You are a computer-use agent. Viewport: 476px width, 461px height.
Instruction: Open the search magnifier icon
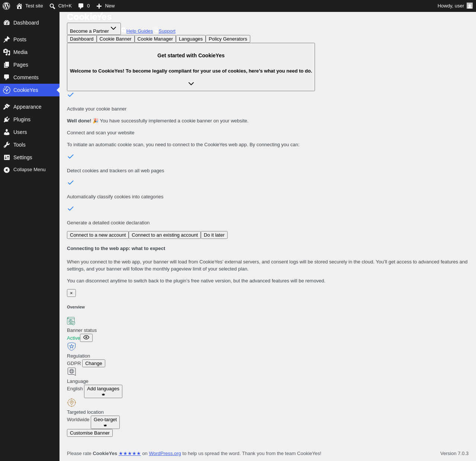tap(52, 6)
